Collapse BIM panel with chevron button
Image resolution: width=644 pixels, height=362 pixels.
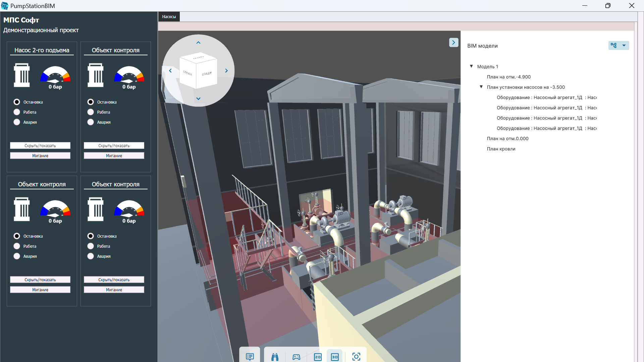coord(453,43)
